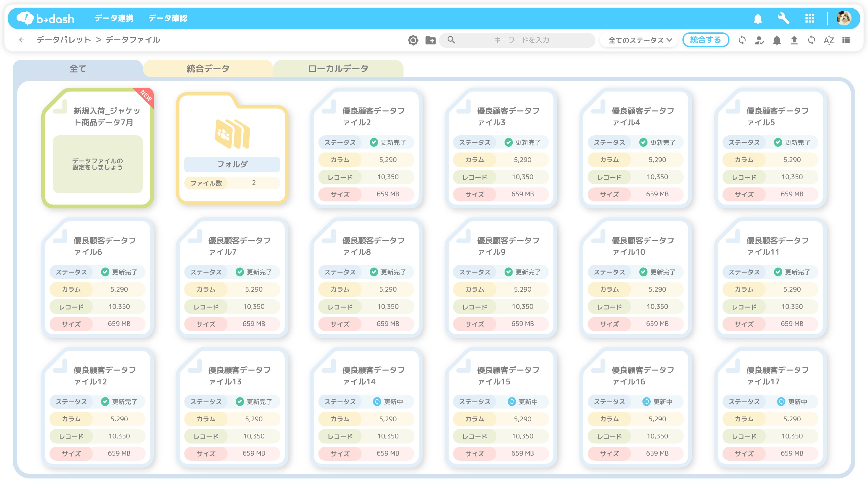Open the apps grid icon in header
868x488 pixels.
coord(810,18)
